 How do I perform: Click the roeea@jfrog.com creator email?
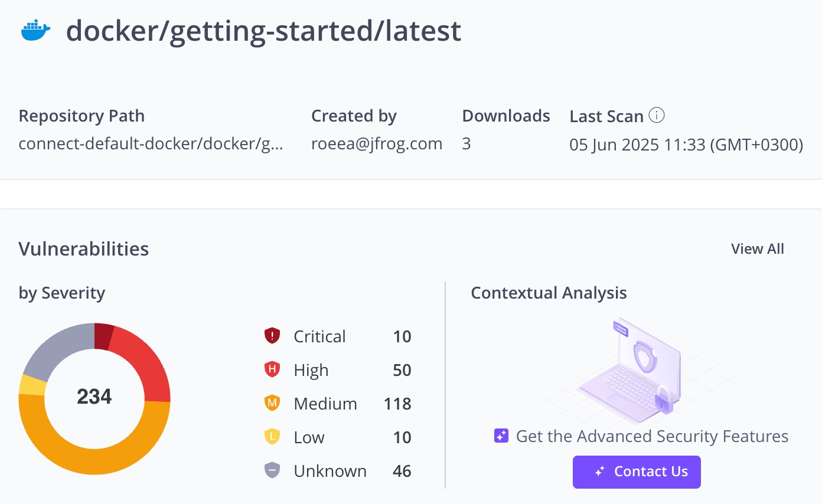tap(376, 144)
